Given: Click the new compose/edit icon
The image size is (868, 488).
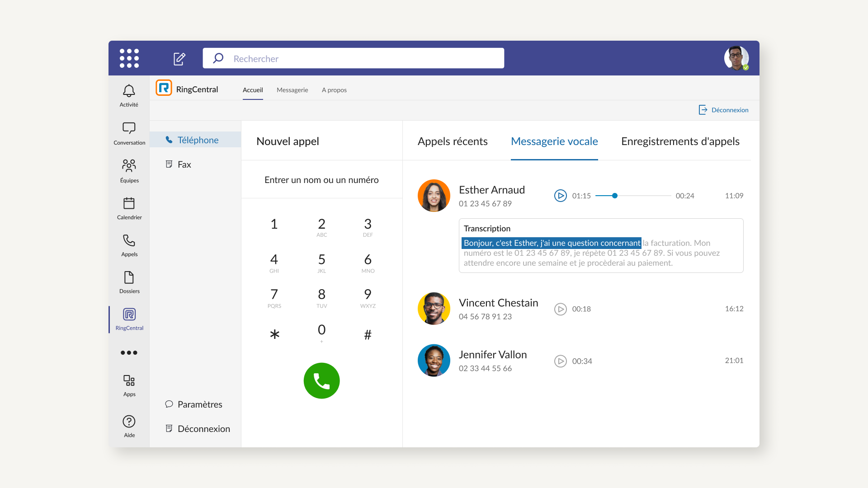Looking at the screenshot, I should coord(179,58).
